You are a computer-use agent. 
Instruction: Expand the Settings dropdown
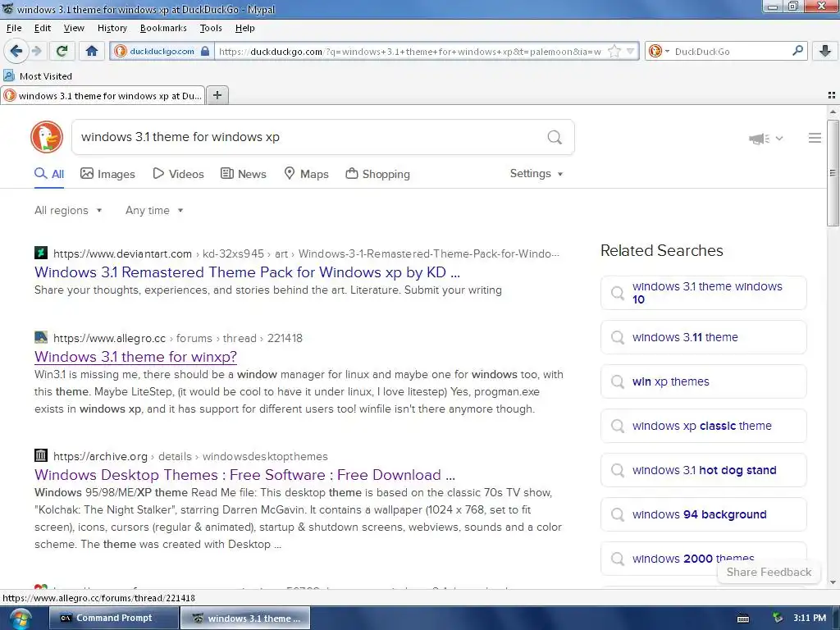pyautogui.click(x=536, y=174)
